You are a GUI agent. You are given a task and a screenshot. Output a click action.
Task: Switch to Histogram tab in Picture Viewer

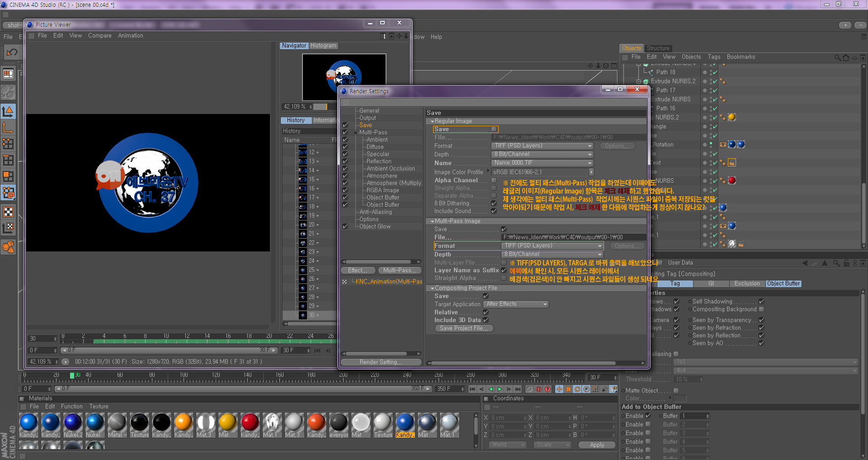point(323,46)
